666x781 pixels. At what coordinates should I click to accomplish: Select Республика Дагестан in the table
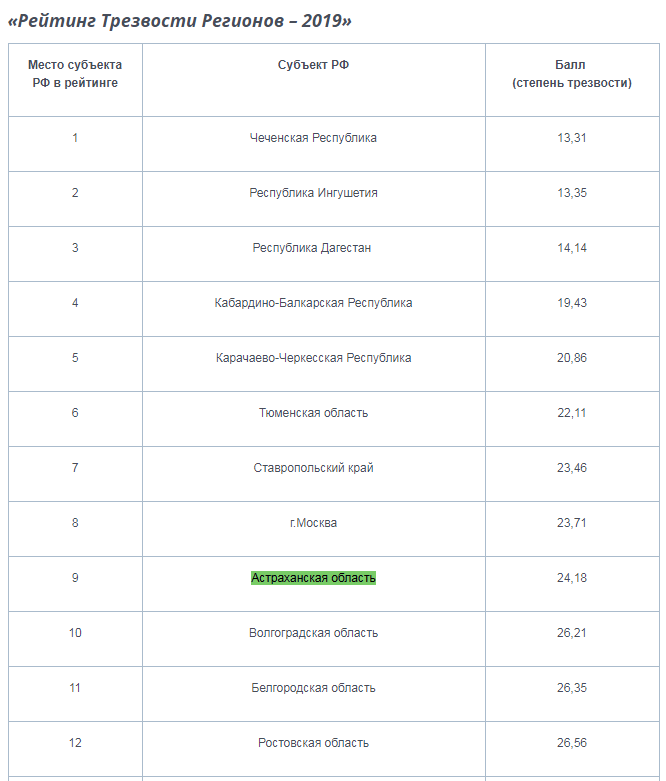click(x=312, y=248)
